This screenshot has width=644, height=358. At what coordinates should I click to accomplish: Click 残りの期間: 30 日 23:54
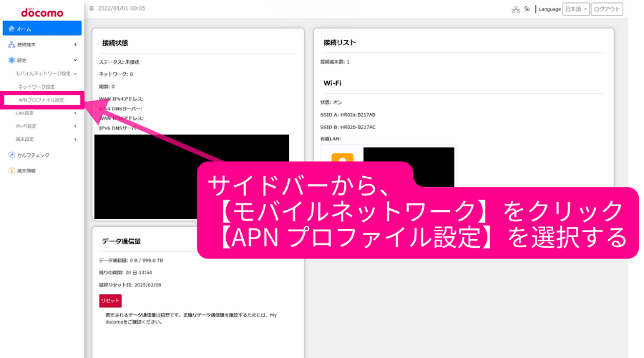coord(125,273)
